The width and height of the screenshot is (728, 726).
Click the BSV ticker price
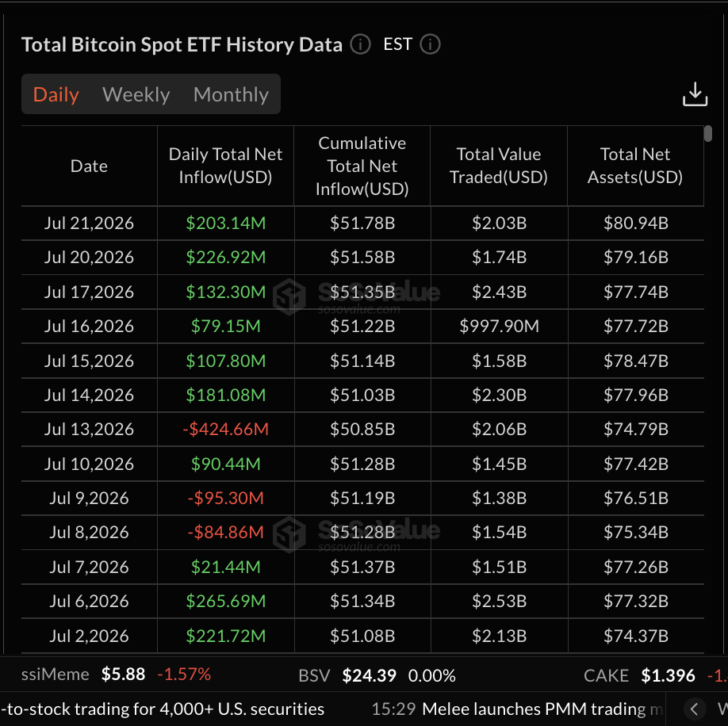pyautogui.click(x=369, y=675)
